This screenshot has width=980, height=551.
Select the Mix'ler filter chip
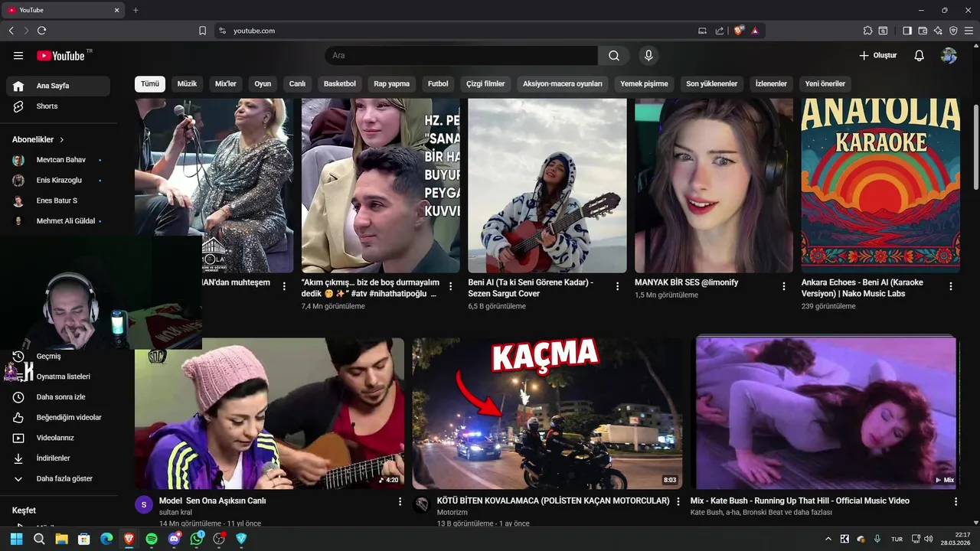point(226,83)
